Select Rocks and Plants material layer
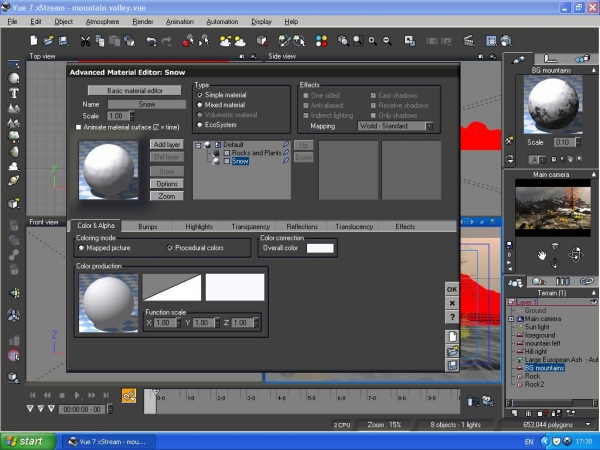 coord(256,153)
